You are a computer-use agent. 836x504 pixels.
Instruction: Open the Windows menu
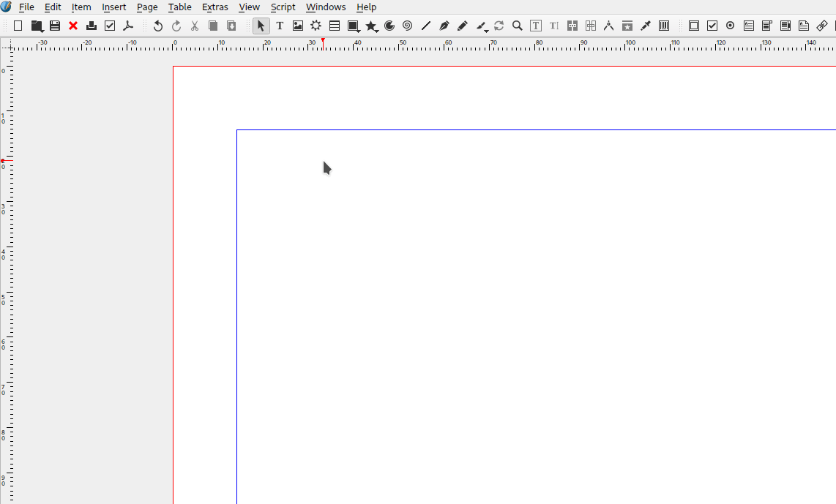(325, 7)
